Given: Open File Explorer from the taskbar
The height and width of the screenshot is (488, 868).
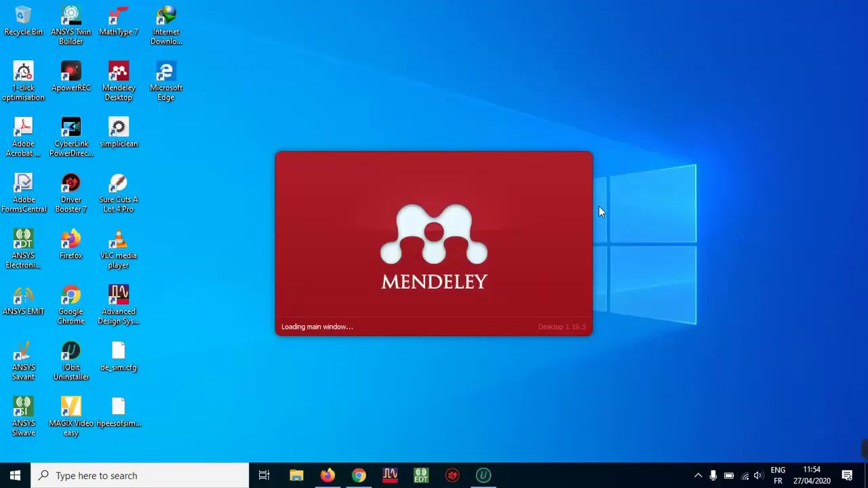Looking at the screenshot, I should [296, 475].
